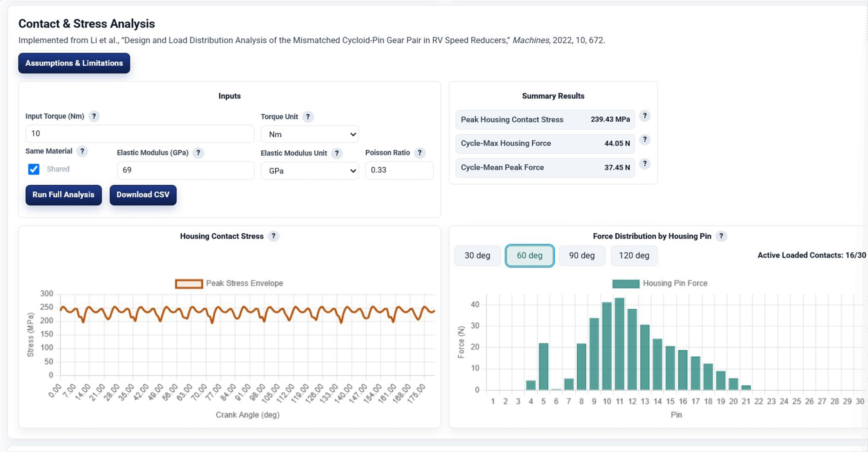Screen dimensions: 868x452
Task: Toggle Housing Pin Force legend swatch
Action: coord(626,284)
